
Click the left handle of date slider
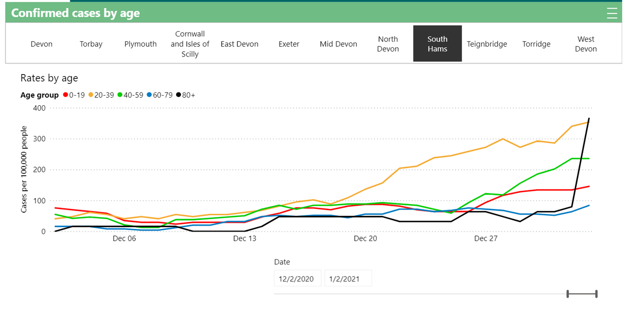[568, 293]
